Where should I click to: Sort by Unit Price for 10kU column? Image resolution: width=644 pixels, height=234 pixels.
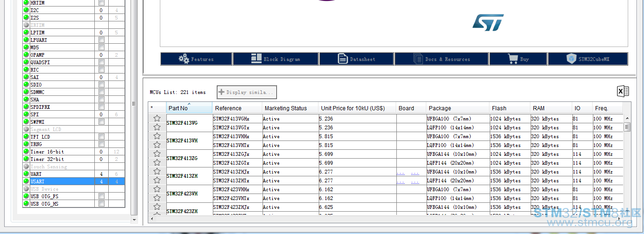pos(357,108)
